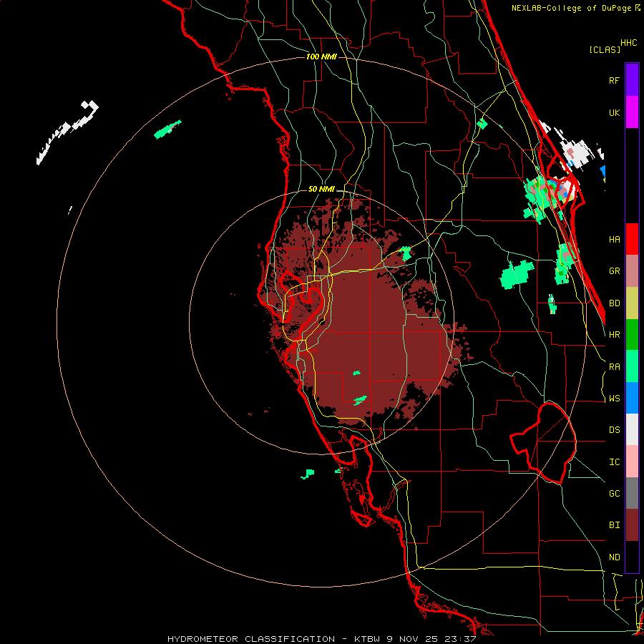This screenshot has height=644, width=644.
Task: Select the dusty pink GR graupel swatch
Action: coord(632,271)
